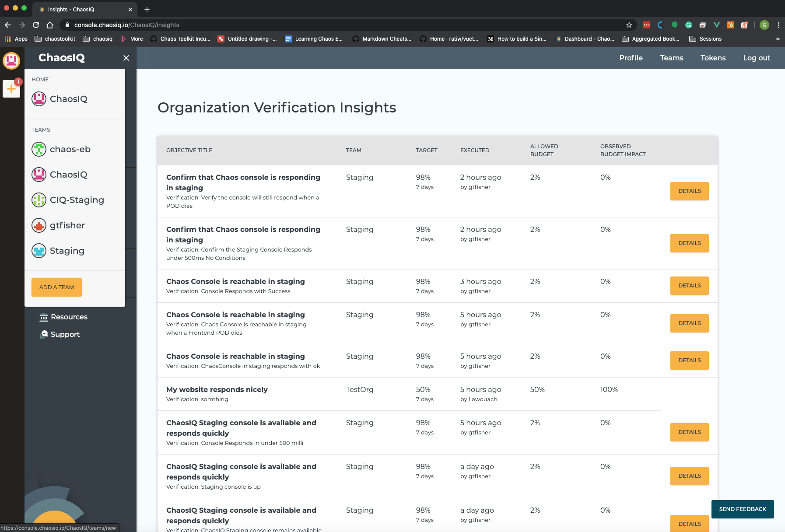Image resolution: width=785 pixels, height=532 pixels.
Task: Click the Support chat icon
Action: (44, 334)
